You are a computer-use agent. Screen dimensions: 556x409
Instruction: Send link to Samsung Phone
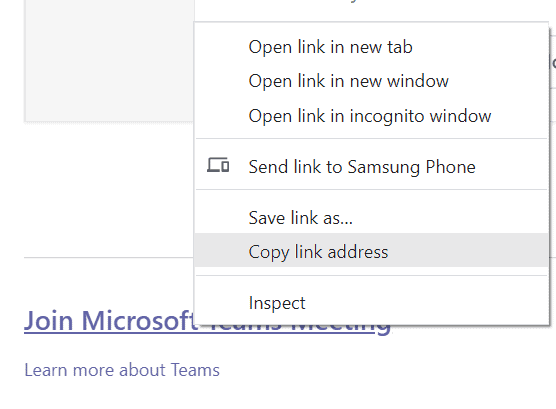click(x=371, y=167)
